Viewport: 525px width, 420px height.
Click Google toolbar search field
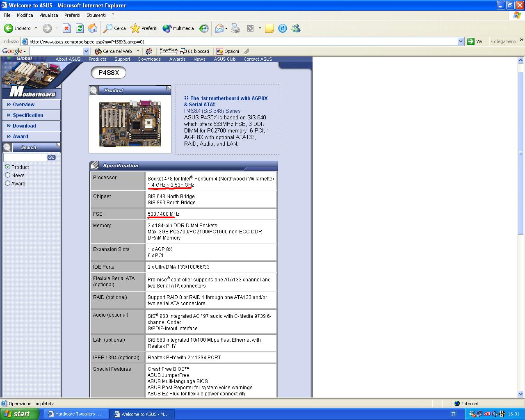[x=56, y=51]
